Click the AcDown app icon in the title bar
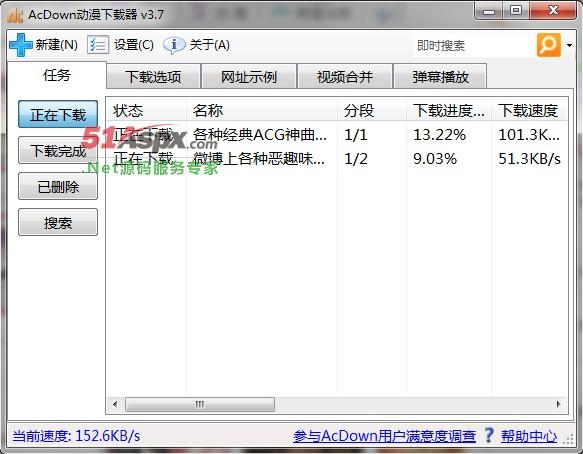This screenshot has height=454, width=583. pos(16,15)
